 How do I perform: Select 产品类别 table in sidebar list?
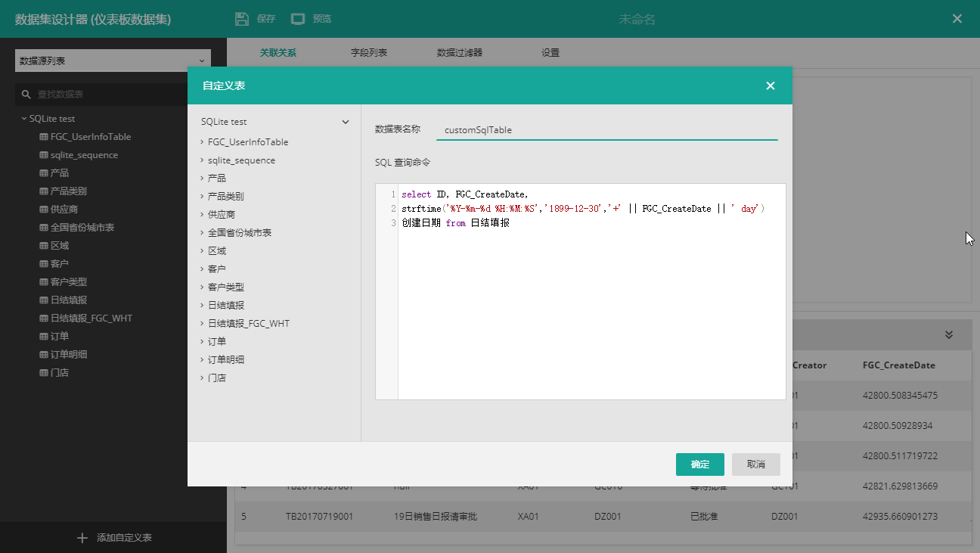pos(68,191)
